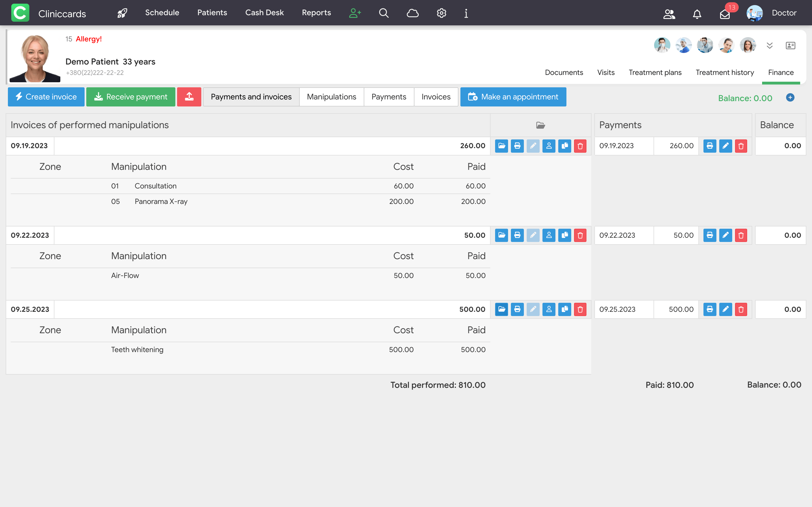The height and width of the screenshot is (507, 812).
Task: Expand the doctors list chevron
Action: coord(769,46)
